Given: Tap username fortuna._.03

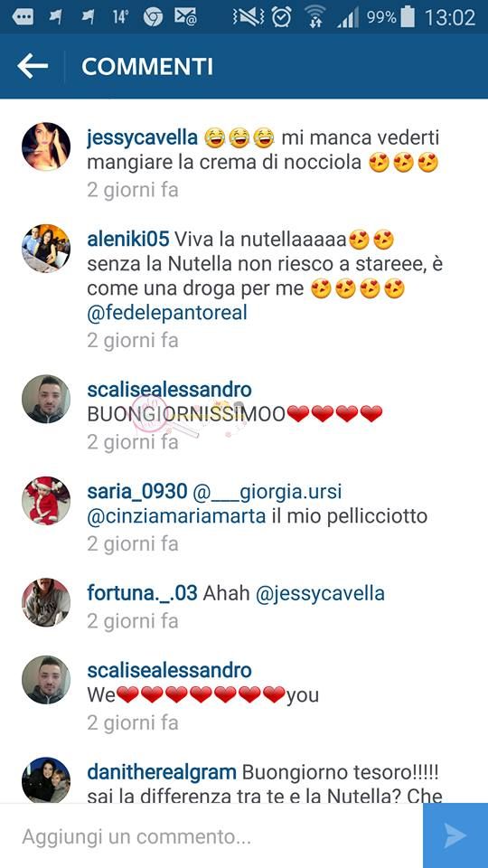Looking at the screenshot, I should [x=142, y=593].
